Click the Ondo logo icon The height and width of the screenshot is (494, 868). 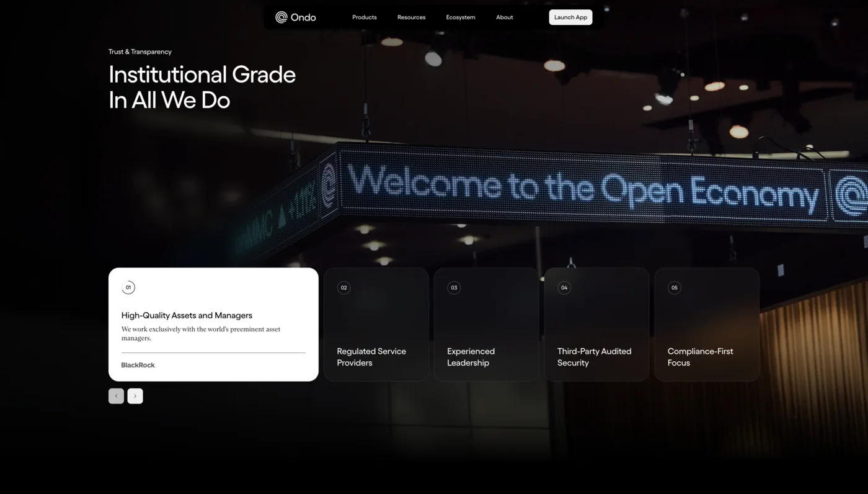(x=281, y=17)
